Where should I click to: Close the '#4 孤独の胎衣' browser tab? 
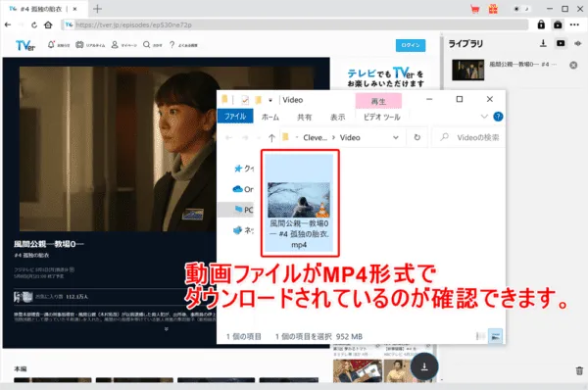pyautogui.click(x=74, y=9)
